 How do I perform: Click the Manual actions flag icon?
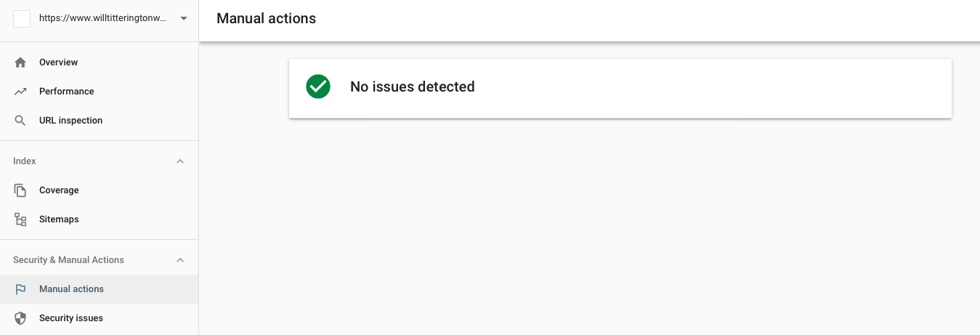coord(20,289)
